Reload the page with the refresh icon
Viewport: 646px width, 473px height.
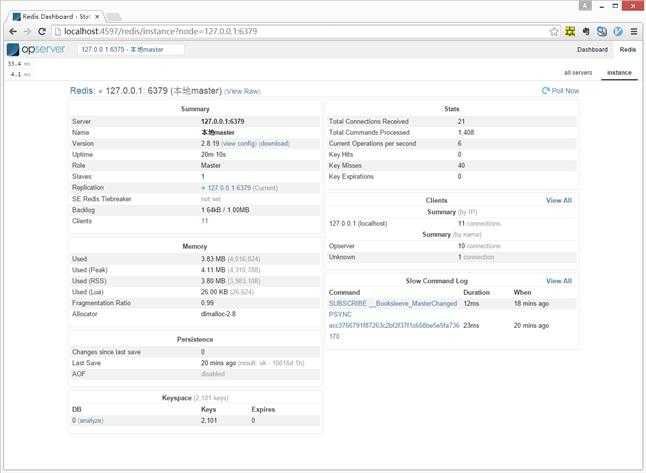42,31
